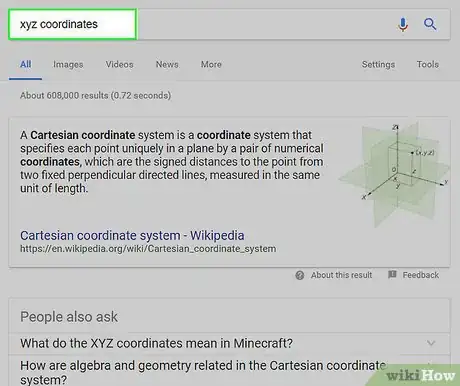The image size is (460, 386).
Task: Send Feedback on the featured snippet
Action: (421, 275)
